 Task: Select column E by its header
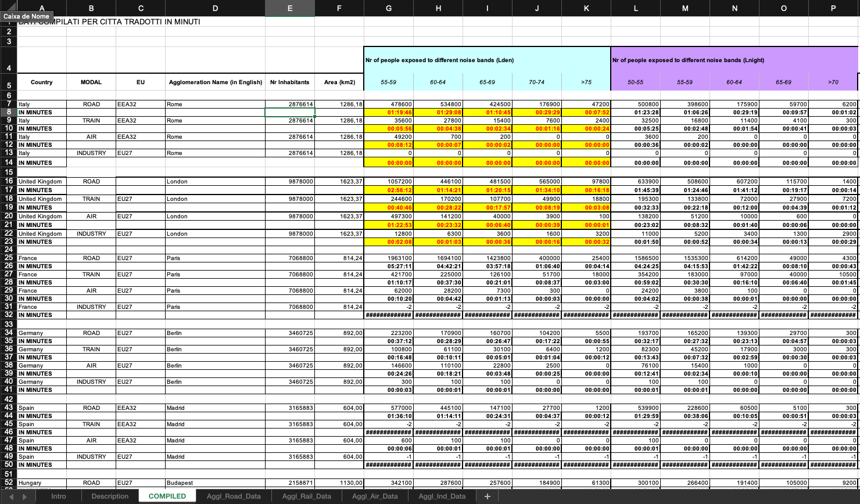290,8
